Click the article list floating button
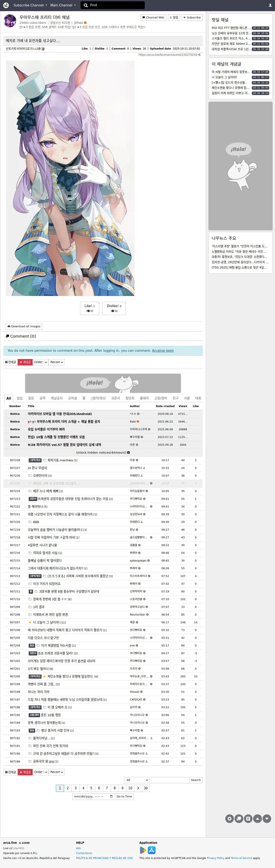The height and width of the screenshot is (868, 275). (x=248, y=818)
